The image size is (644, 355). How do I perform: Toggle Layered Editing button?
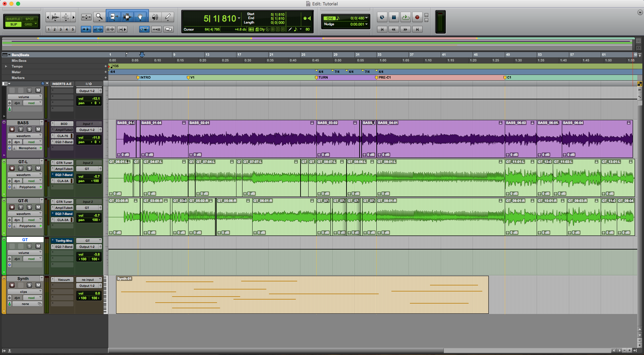coord(168,29)
